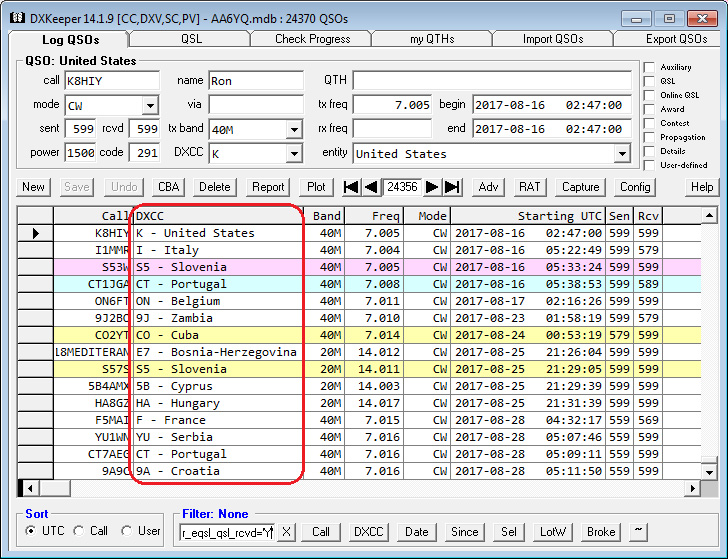Viewport: 728px width, 559px height.
Task: Switch to the Log QSOs tab
Action: point(71,39)
